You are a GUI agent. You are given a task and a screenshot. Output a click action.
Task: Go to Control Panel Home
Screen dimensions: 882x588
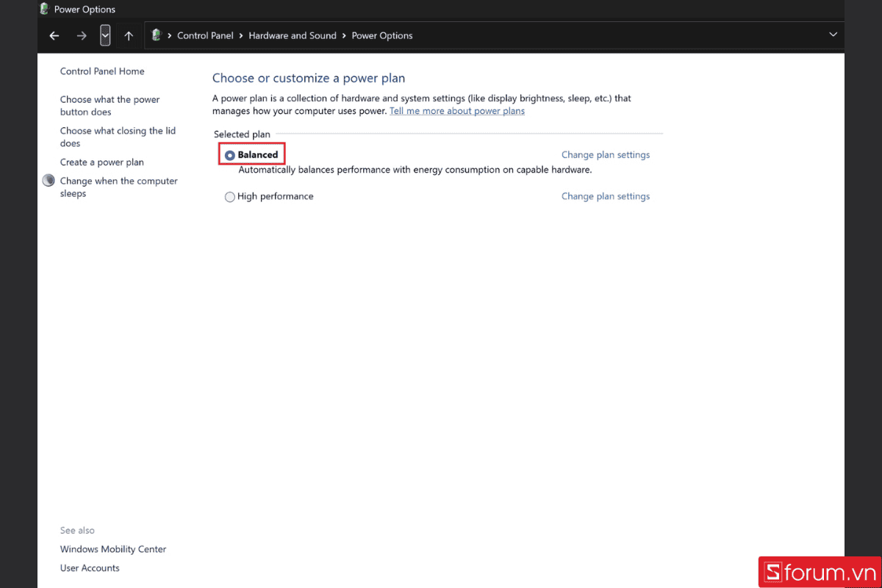(x=102, y=71)
